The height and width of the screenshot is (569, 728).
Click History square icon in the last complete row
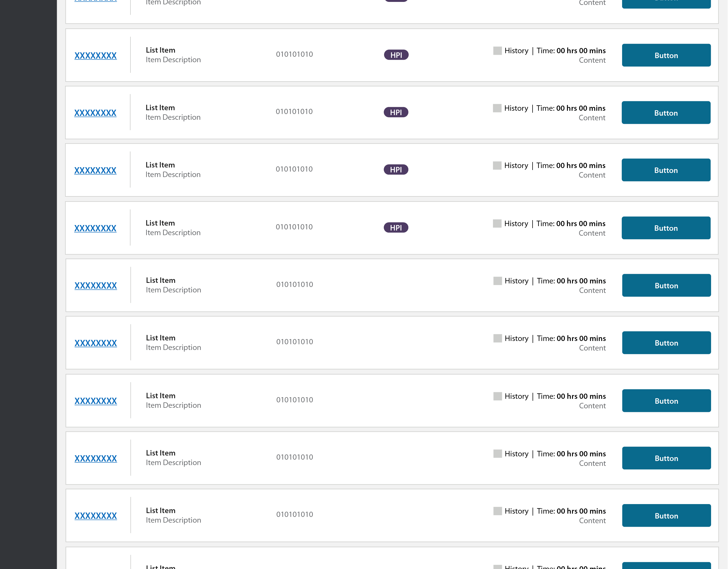(x=497, y=511)
